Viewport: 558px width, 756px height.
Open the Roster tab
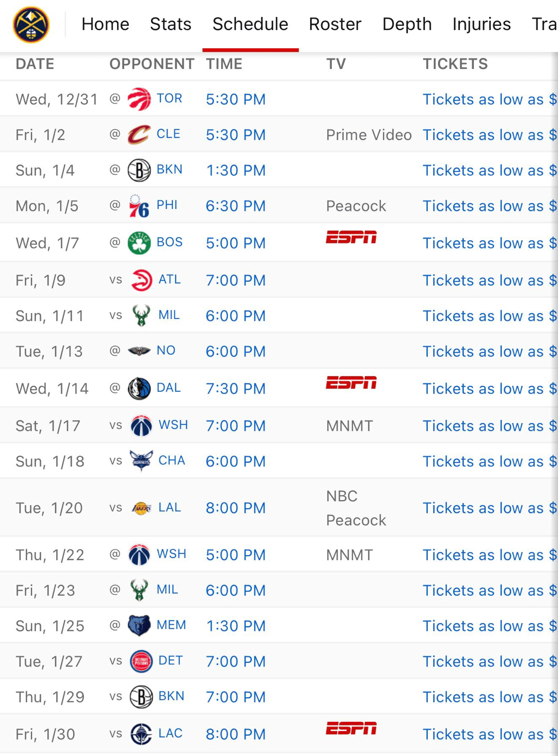tap(335, 24)
